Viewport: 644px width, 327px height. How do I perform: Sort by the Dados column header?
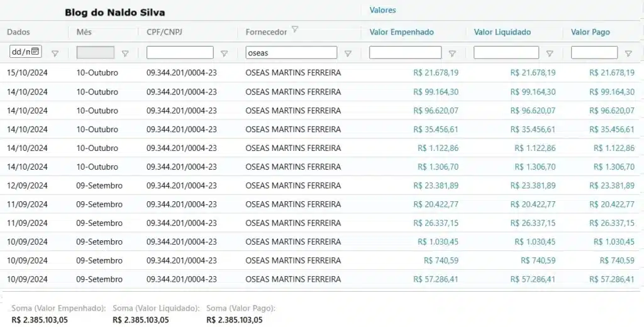(x=18, y=32)
